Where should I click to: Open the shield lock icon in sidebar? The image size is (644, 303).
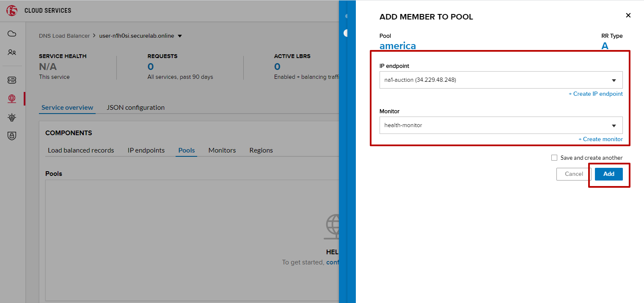12,136
